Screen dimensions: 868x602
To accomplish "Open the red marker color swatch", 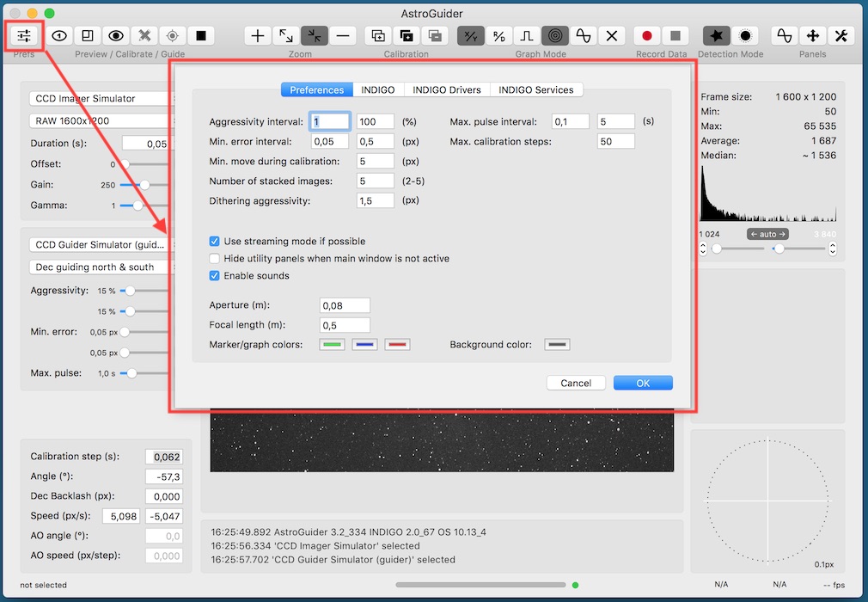I will (397, 345).
